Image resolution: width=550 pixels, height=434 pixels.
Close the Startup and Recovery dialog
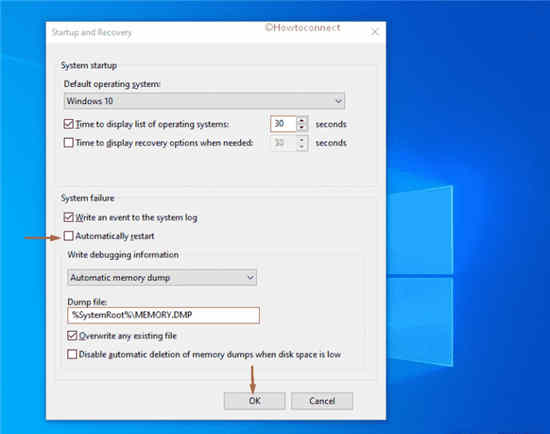tap(375, 32)
